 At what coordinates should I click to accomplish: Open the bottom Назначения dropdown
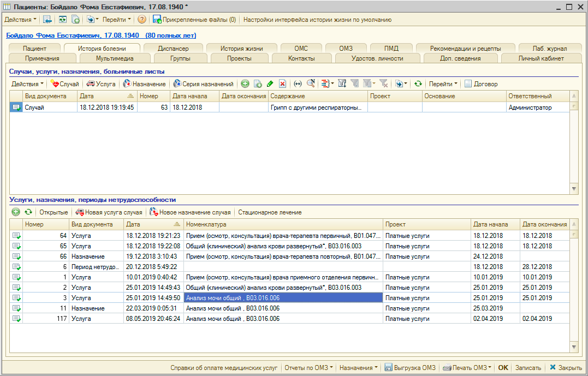(x=359, y=368)
